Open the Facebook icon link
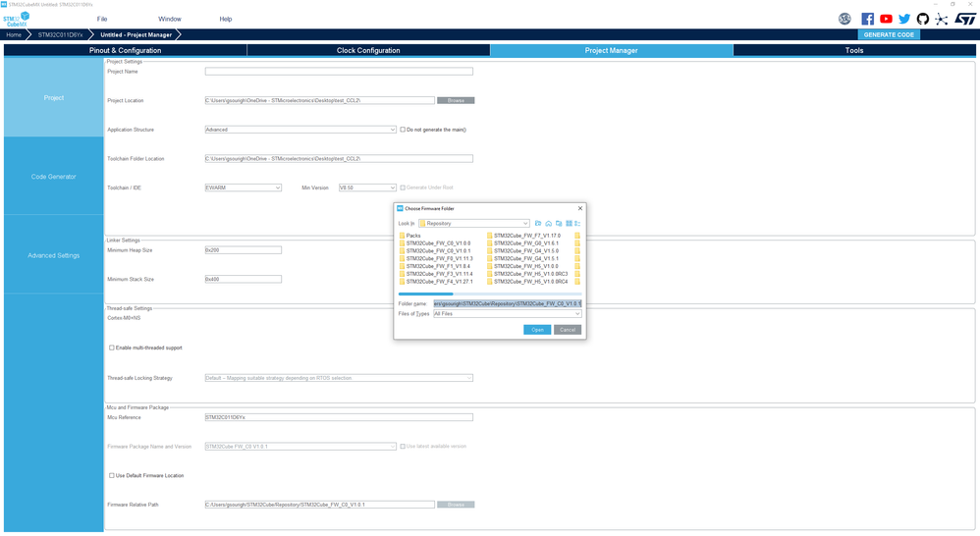This screenshot has width=980, height=536. click(x=867, y=19)
